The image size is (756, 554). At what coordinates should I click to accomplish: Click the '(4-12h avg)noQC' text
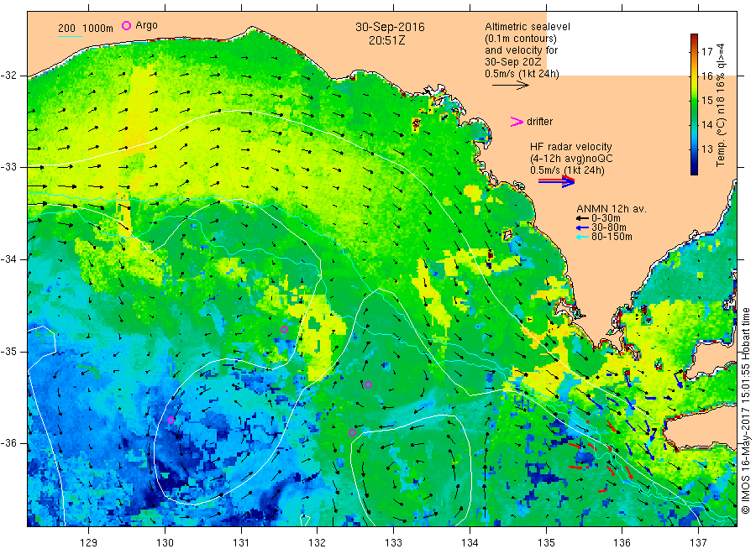click(x=571, y=159)
